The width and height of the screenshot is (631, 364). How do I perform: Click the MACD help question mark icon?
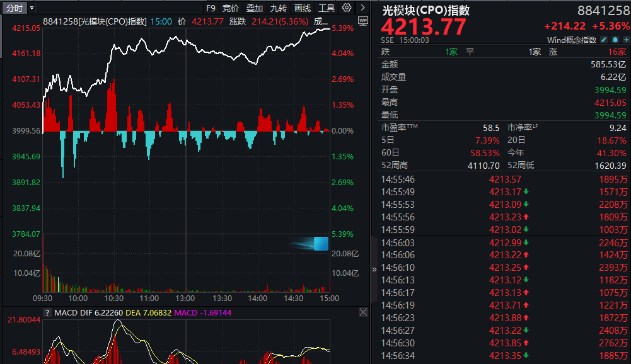[x=47, y=312]
